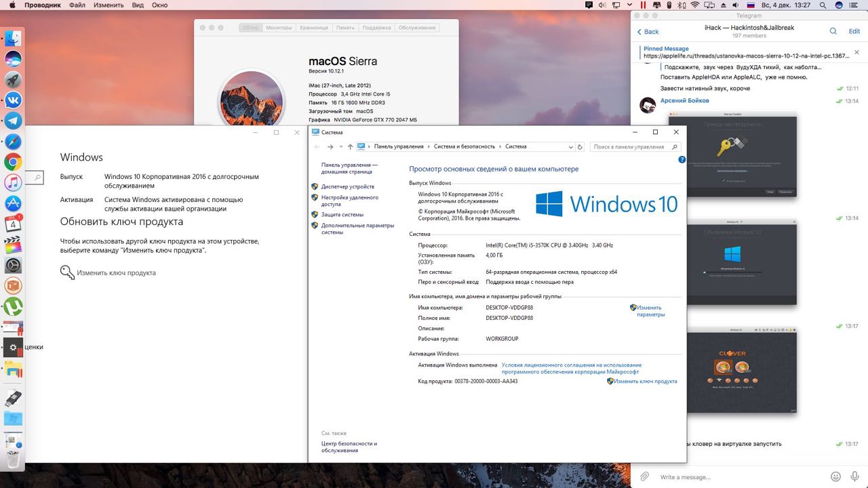This screenshot has height=488, width=868.
Task: Open Help in the Система window
Action: pyautogui.click(x=682, y=160)
